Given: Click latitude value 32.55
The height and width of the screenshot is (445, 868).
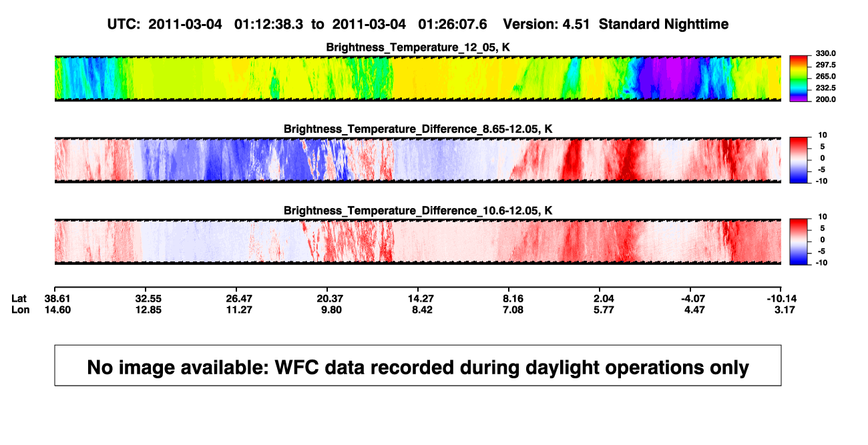Looking at the screenshot, I should coord(148,298).
